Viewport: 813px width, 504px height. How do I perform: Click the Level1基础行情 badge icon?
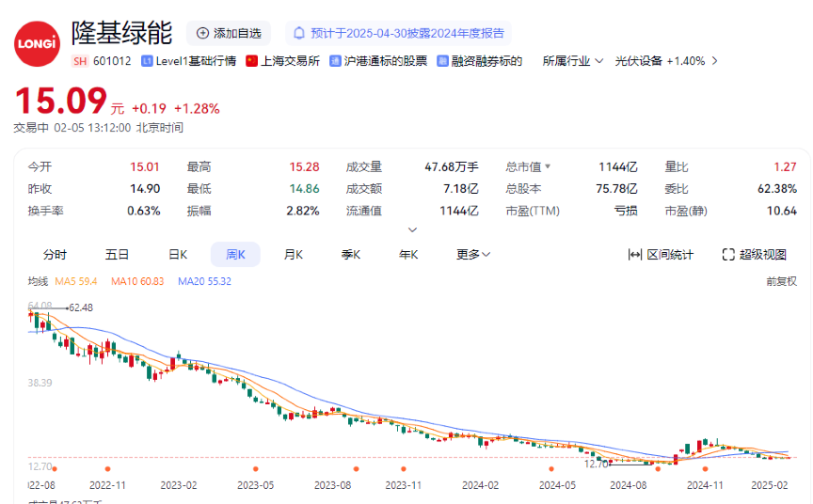[147, 61]
